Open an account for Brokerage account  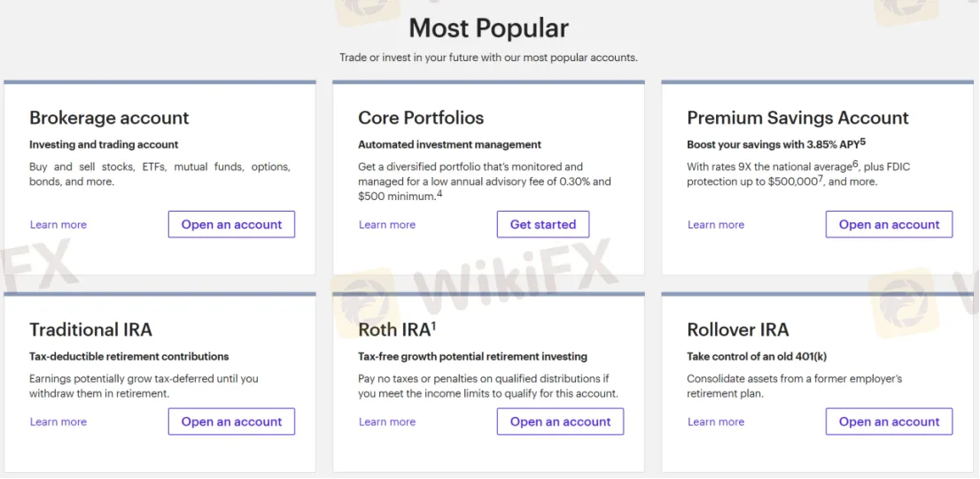[231, 225]
